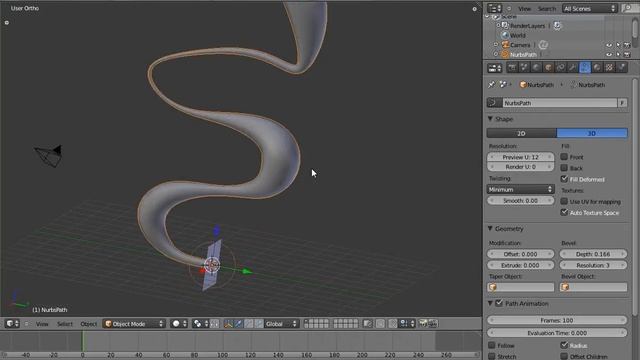640x360 pixels.
Task: Click the Preview U resolution field
Action: (520, 157)
